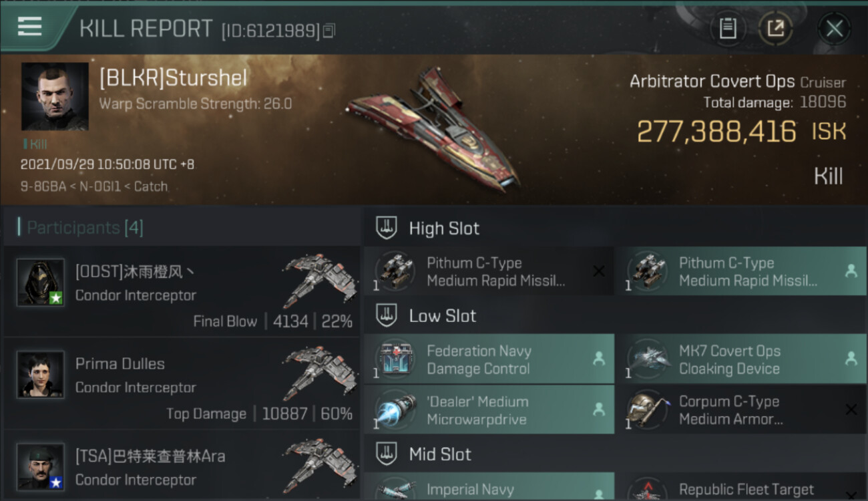
Task: Share the kill report via the export icon
Action: (x=775, y=29)
